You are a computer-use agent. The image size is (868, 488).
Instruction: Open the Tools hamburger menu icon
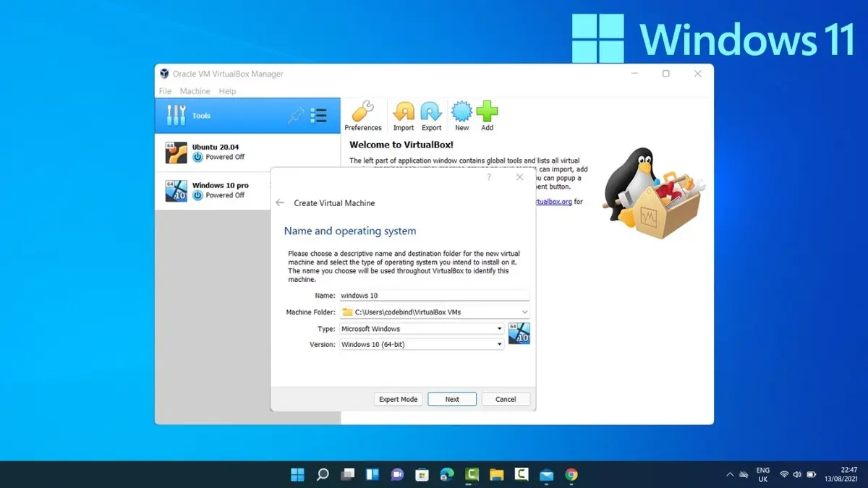click(x=318, y=115)
